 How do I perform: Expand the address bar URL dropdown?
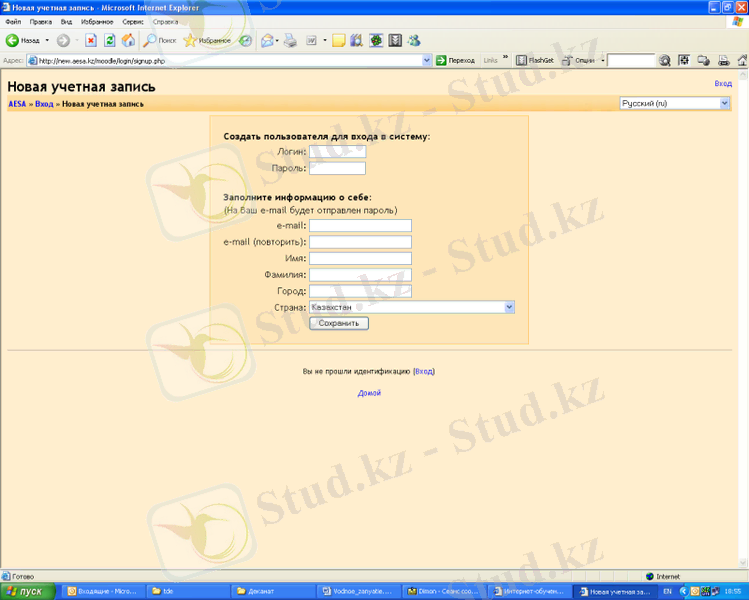click(x=427, y=60)
